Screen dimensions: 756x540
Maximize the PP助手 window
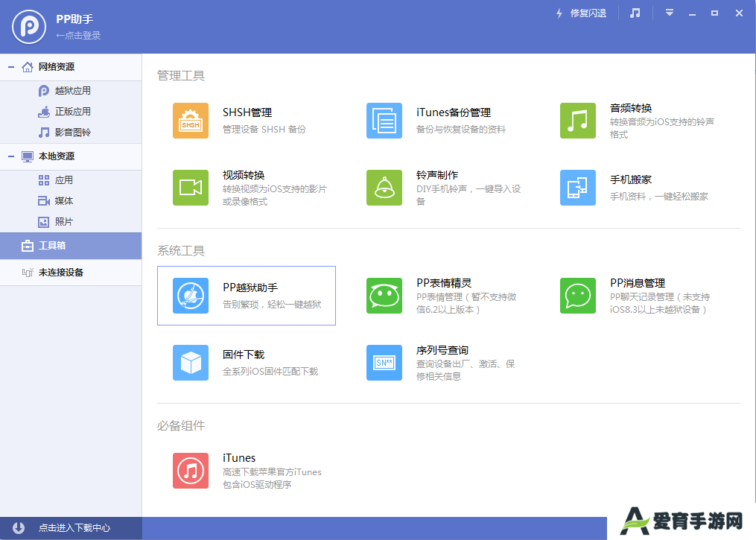click(714, 13)
